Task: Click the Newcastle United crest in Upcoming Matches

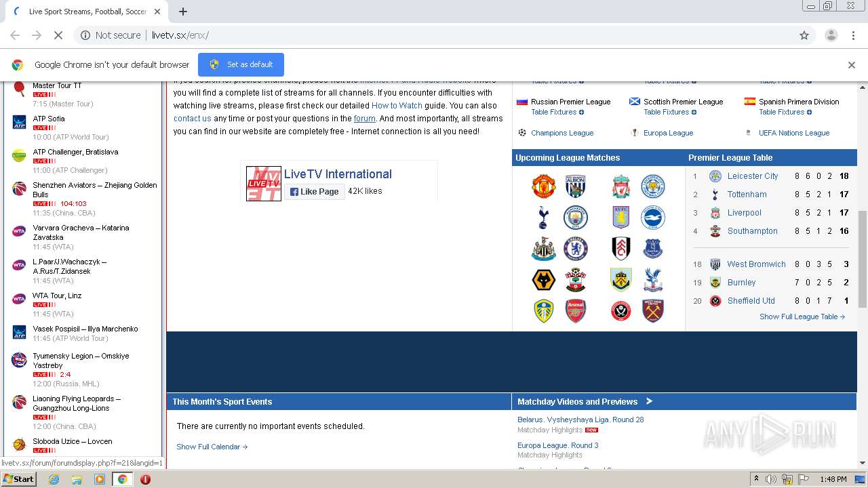Action: (544, 249)
